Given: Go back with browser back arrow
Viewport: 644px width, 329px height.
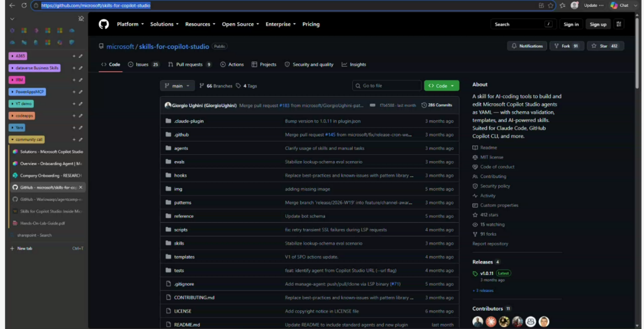Looking at the screenshot, I should pyautogui.click(x=12, y=5).
